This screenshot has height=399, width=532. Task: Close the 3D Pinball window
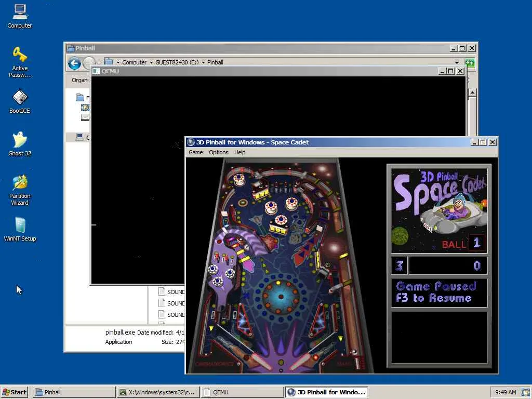coord(493,142)
